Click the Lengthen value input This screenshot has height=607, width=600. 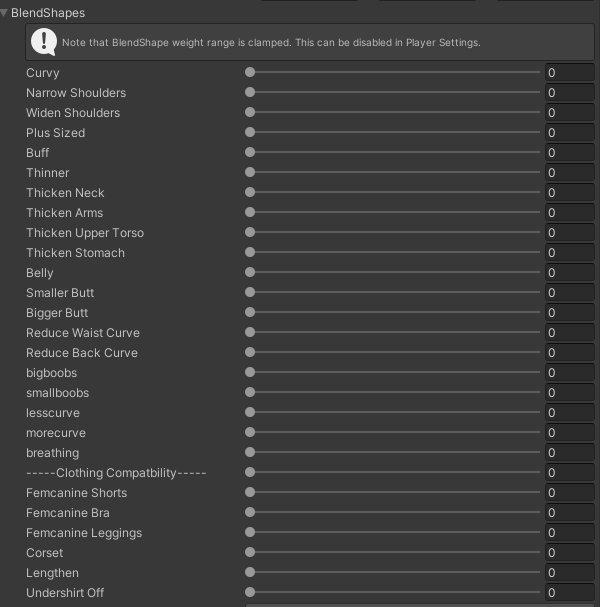pyautogui.click(x=570, y=573)
